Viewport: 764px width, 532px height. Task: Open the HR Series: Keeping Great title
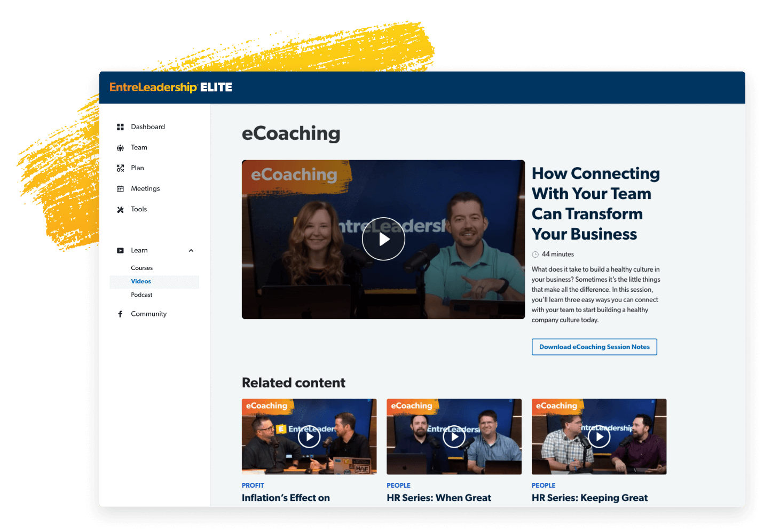[x=589, y=498]
